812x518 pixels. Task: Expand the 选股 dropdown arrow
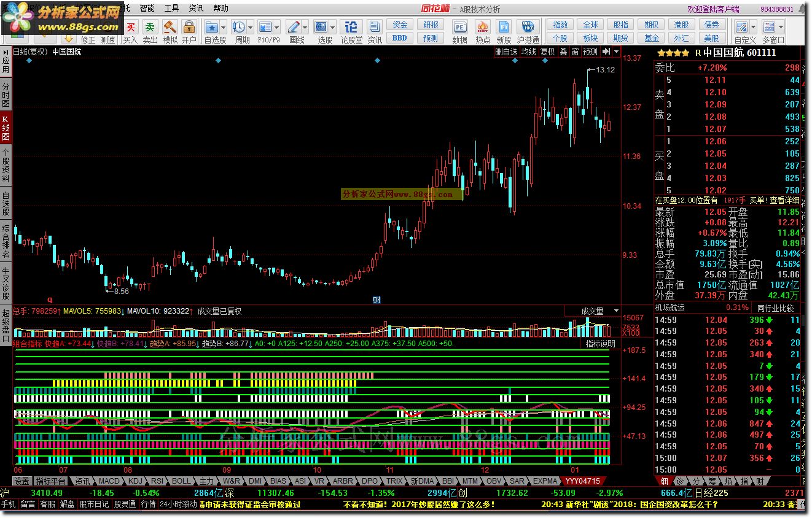tap(333, 27)
